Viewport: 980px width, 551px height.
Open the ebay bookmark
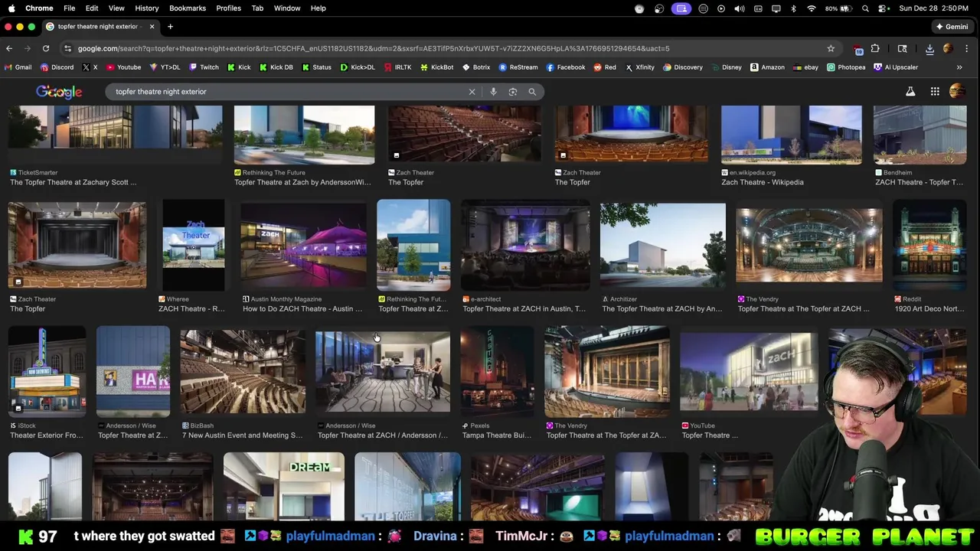[x=805, y=67]
